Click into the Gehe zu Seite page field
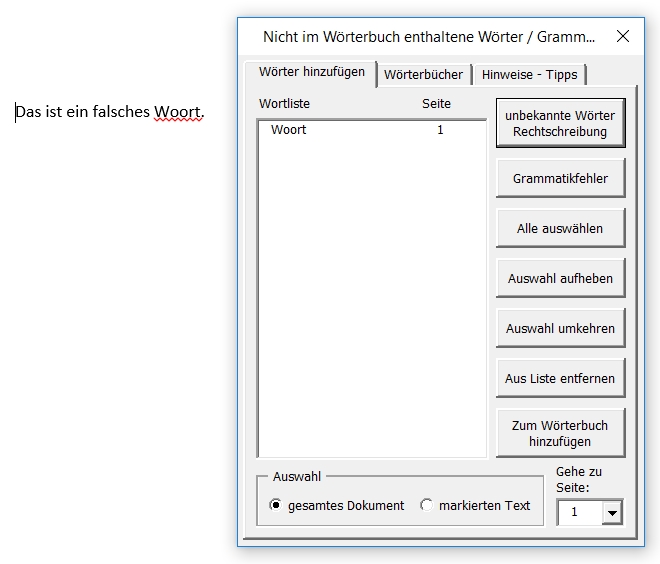Image resolution: width=660 pixels, height=564 pixels. click(579, 513)
